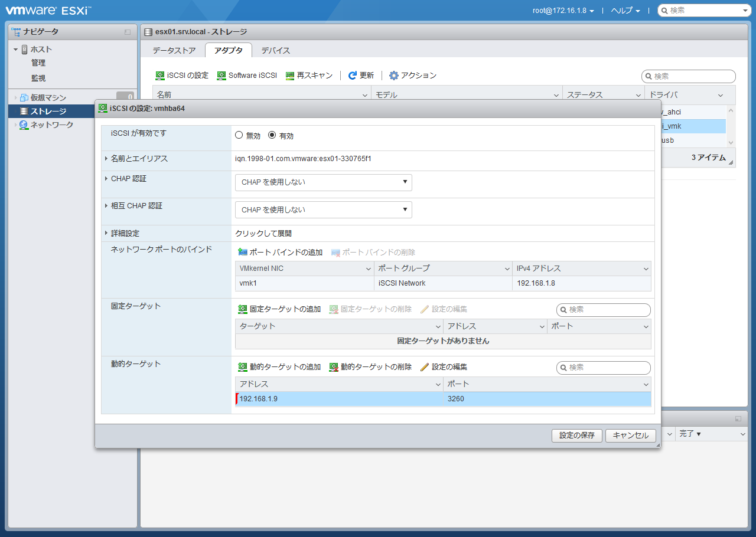Select the disabled (無効) radio button
This screenshot has height=537, width=756.
[239, 135]
